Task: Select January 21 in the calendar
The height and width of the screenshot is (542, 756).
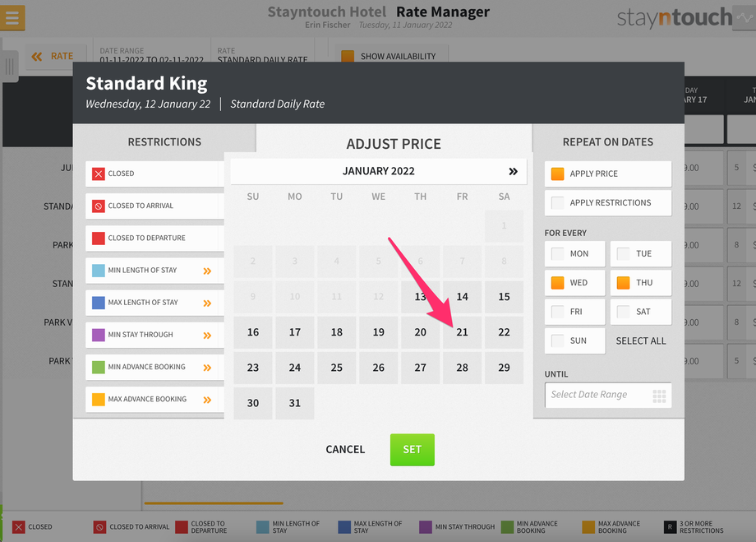Action: 463,332
